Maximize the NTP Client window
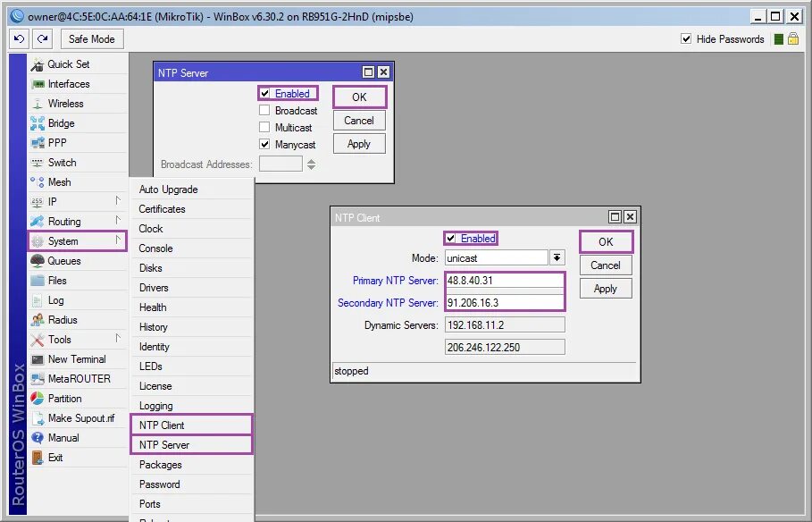812x522 pixels. click(615, 216)
